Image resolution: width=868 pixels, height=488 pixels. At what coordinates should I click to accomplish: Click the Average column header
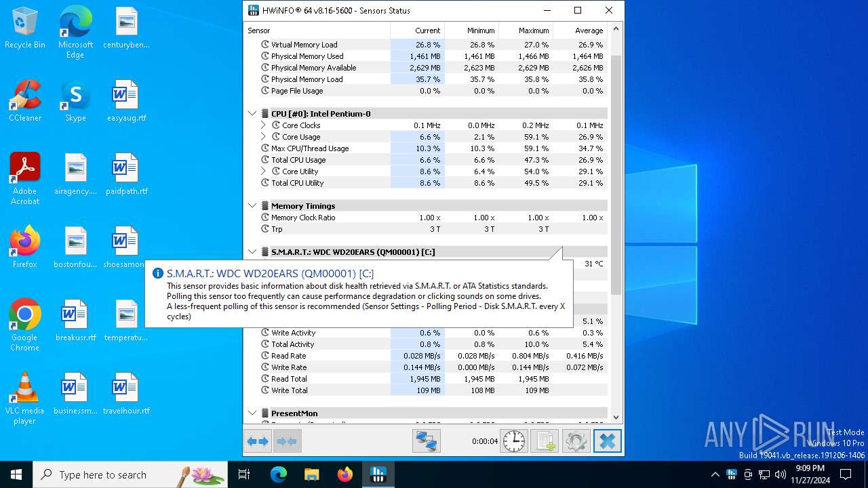pyautogui.click(x=580, y=30)
